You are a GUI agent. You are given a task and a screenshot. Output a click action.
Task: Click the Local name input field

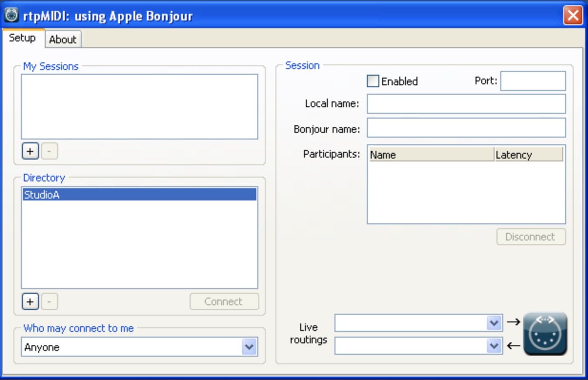[466, 104]
